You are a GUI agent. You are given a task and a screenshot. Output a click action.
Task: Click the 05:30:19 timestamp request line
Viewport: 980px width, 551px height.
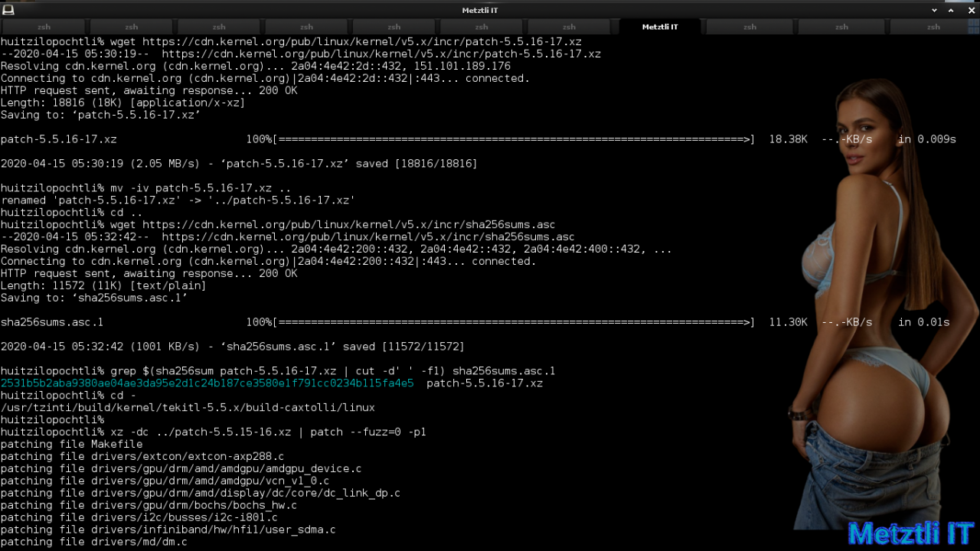click(x=301, y=54)
